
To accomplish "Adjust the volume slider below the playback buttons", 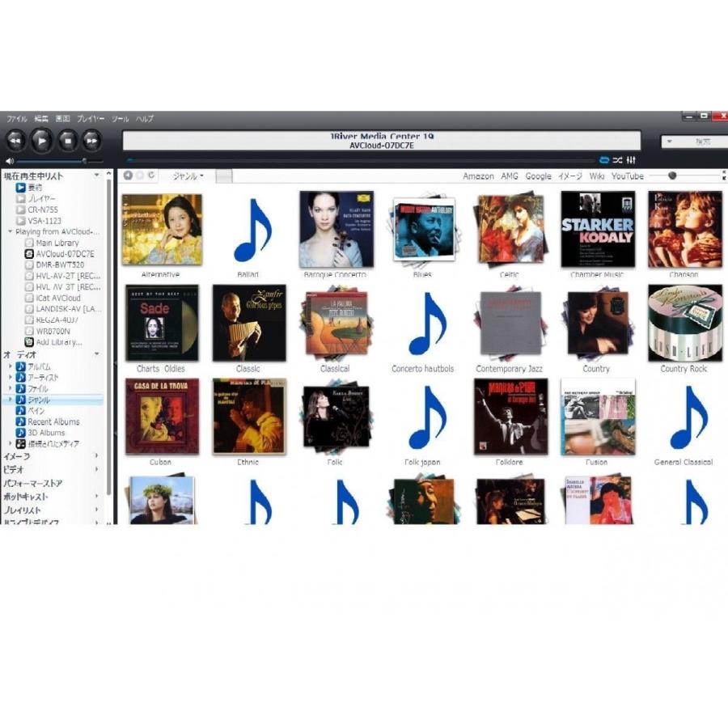I will pyautogui.click(x=85, y=161).
